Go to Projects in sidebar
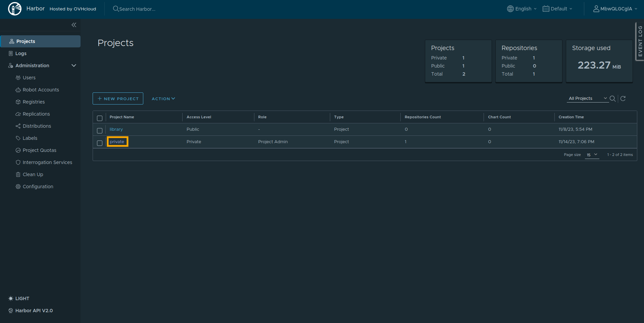Image resolution: width=644 pixels, height=323 pixels. click(40, 41)
